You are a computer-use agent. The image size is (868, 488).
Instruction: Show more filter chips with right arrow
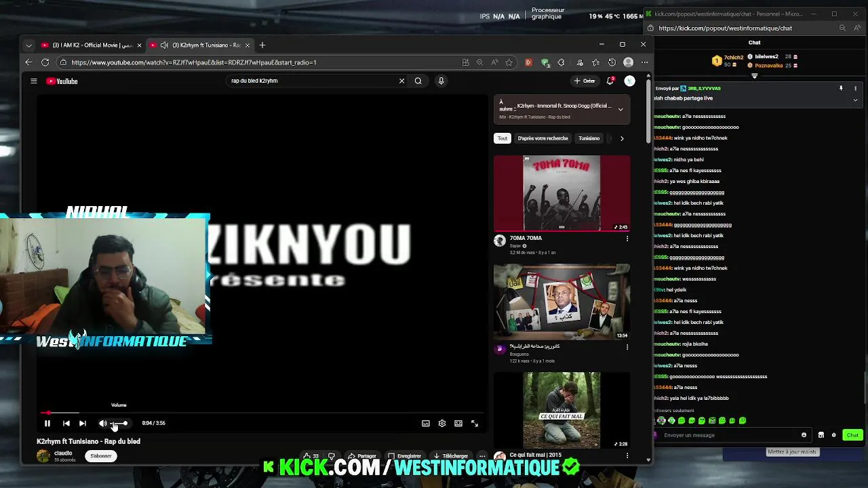tap(622, 138)
